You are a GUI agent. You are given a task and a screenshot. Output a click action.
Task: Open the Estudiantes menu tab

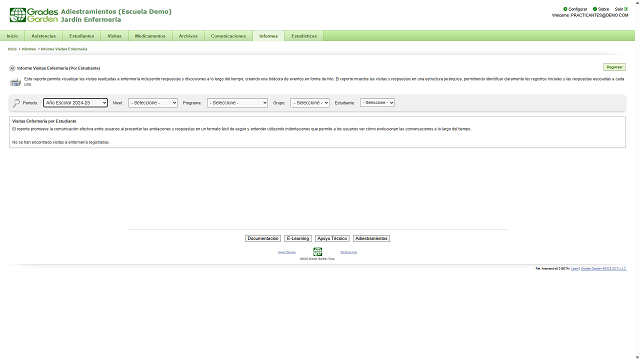pos(82,36)
